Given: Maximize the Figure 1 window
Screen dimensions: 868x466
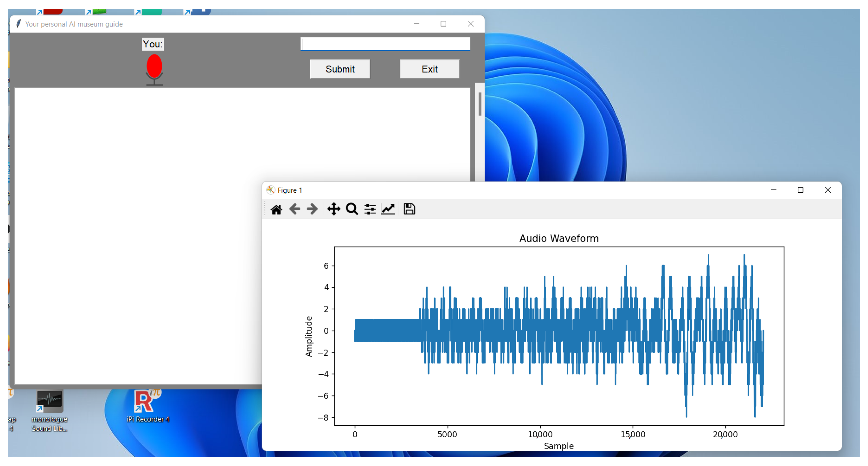Looking at the screenshot, I should pos(801,190).
